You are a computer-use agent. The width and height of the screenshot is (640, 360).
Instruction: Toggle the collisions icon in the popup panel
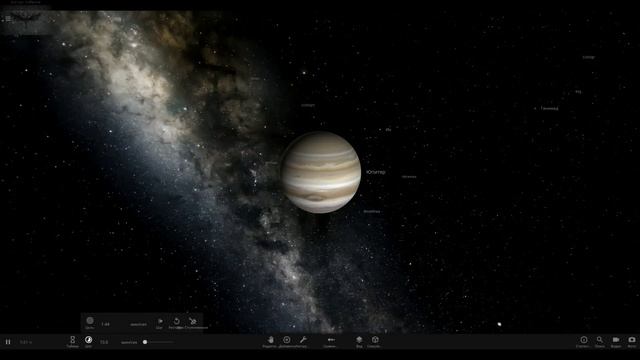coord(193,321)
